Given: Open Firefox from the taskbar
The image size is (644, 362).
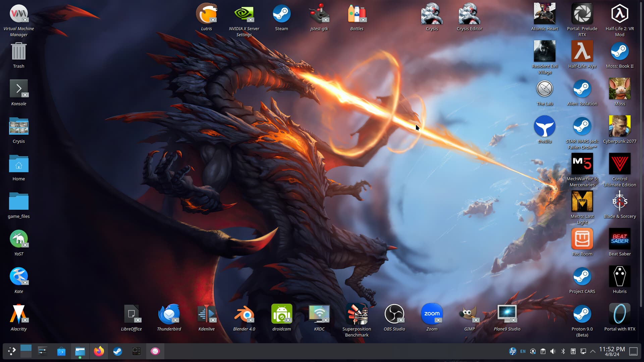Looking at the screenshot, I should point(99,351).
